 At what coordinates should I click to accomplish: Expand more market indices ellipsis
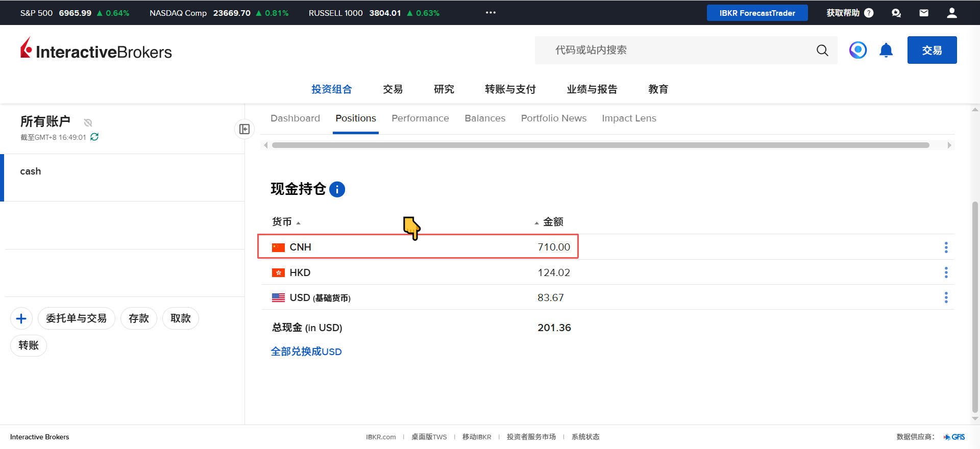pos(491,13)
